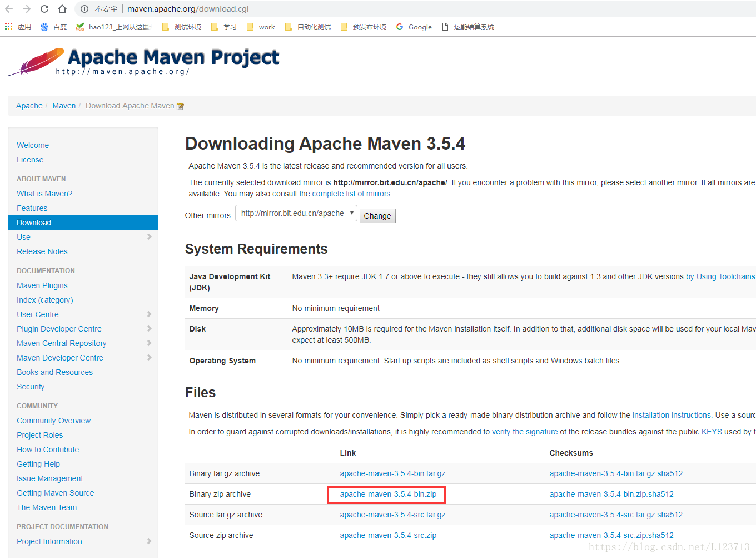Open the browser home page icon

(62, 9)
